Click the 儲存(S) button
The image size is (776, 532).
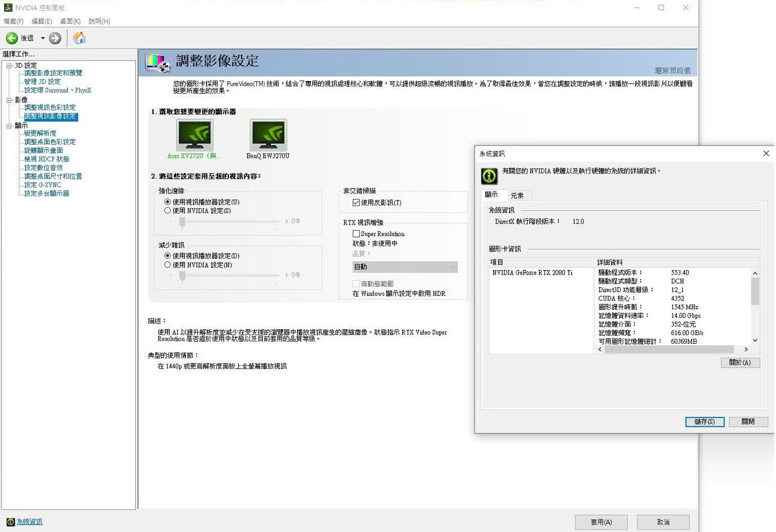[704, 422]
